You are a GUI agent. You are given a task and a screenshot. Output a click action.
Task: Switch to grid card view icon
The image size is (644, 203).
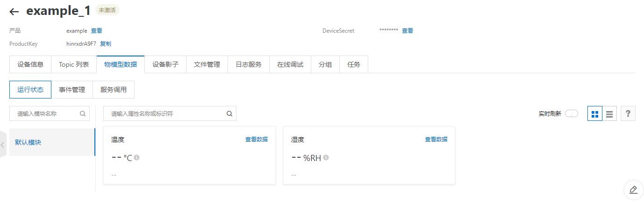point(595,114)
